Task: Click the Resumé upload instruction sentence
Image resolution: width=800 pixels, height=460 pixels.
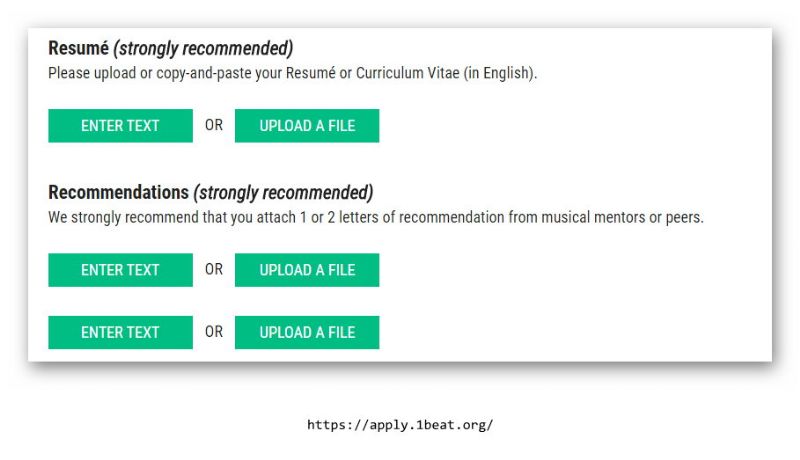Action: 293,73
